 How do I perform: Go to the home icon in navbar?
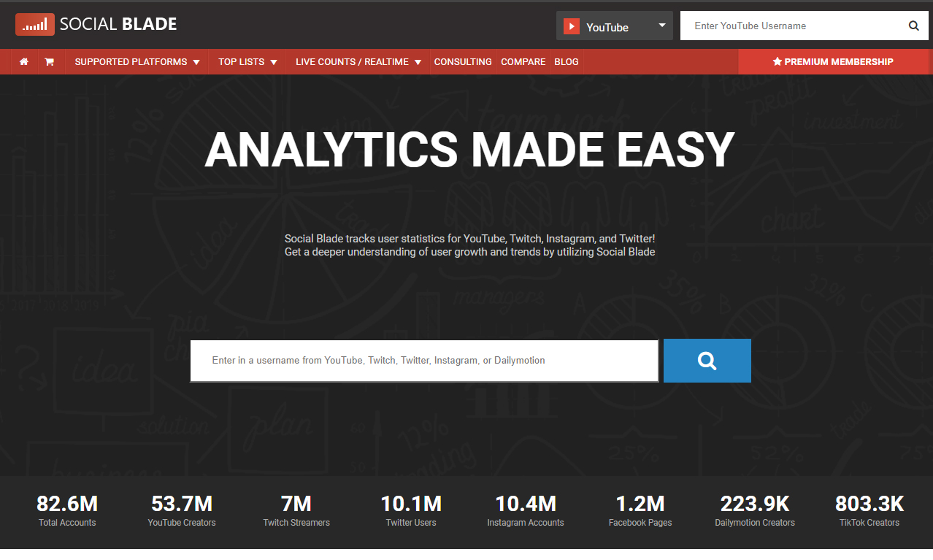[x=24, y=62]
